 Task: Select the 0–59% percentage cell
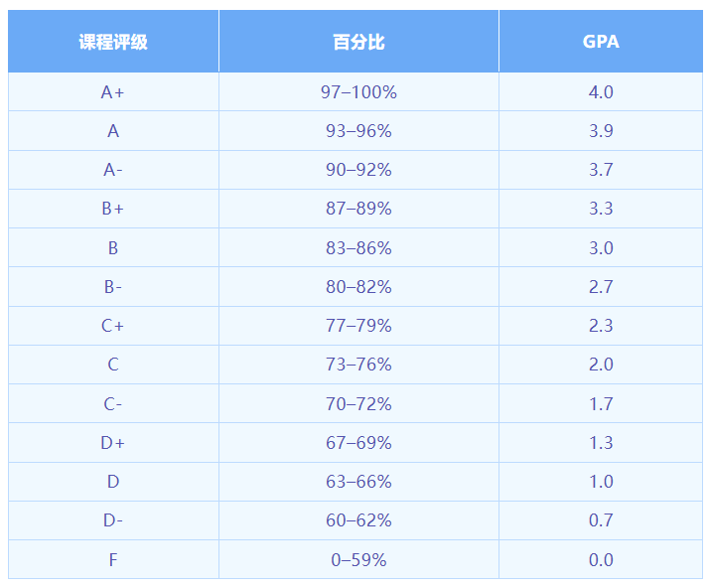point(358,560)
